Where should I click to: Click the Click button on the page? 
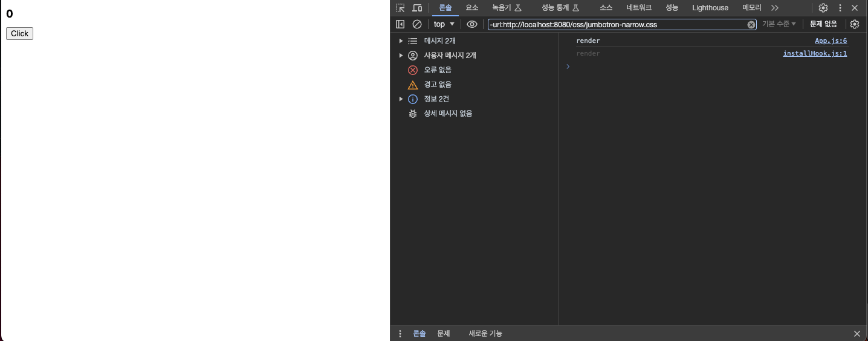point(19,34)
